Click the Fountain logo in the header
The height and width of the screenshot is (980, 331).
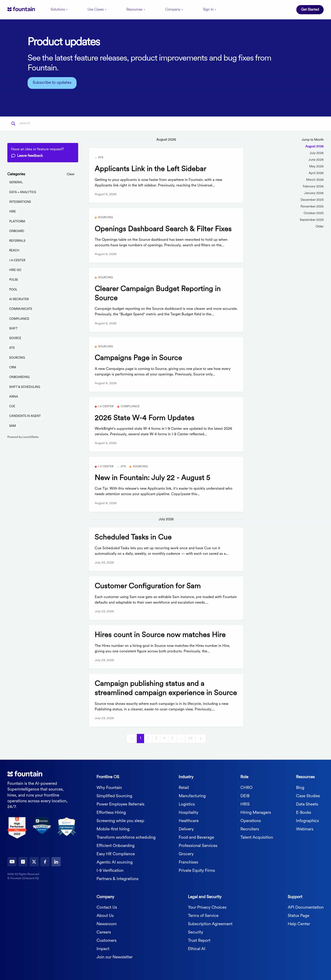(x=21, y=9)
